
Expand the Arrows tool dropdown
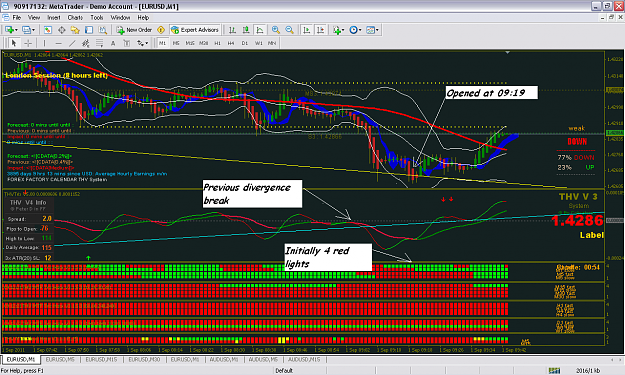(x=147, y=43)
